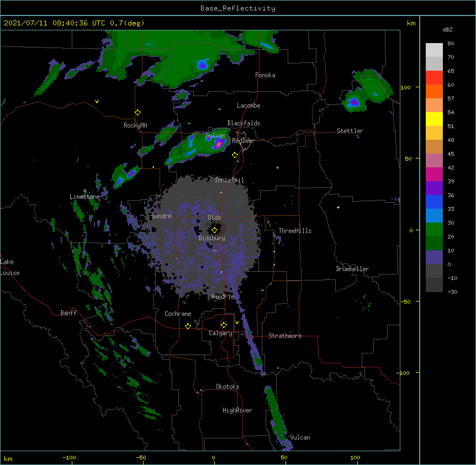This screenshot has height=465, width=476.
Task: Click the white plus marker west of Drumheller
Action: [338, 207]
